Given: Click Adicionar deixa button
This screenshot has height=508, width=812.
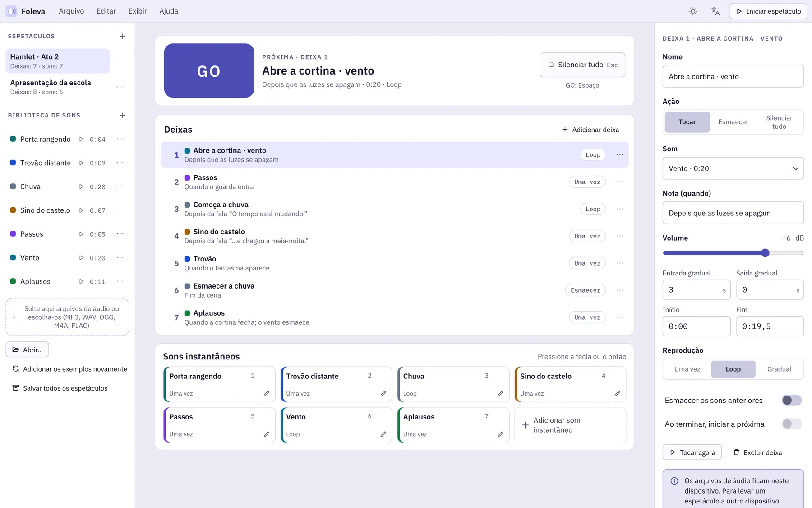Looking at the screenshot, I should point(591,130).
